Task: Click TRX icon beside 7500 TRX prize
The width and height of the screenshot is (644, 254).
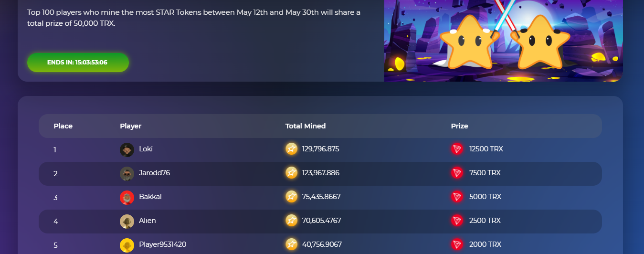Action: pyautogui.click(x=457, y=173)
